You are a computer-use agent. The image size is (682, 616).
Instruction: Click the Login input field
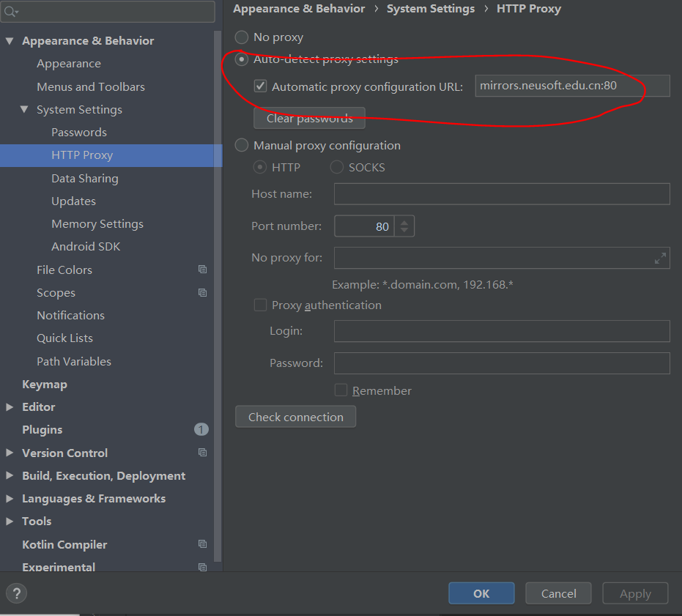(x=502, y=331)
